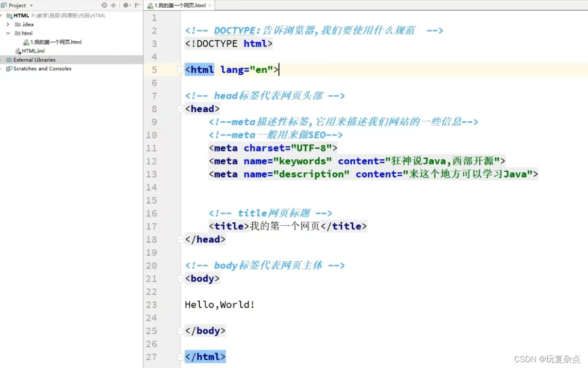588x368 pixels.
Task: Open 1.我的第一个网页.html in the project tree
Action: tap(56, 42)
